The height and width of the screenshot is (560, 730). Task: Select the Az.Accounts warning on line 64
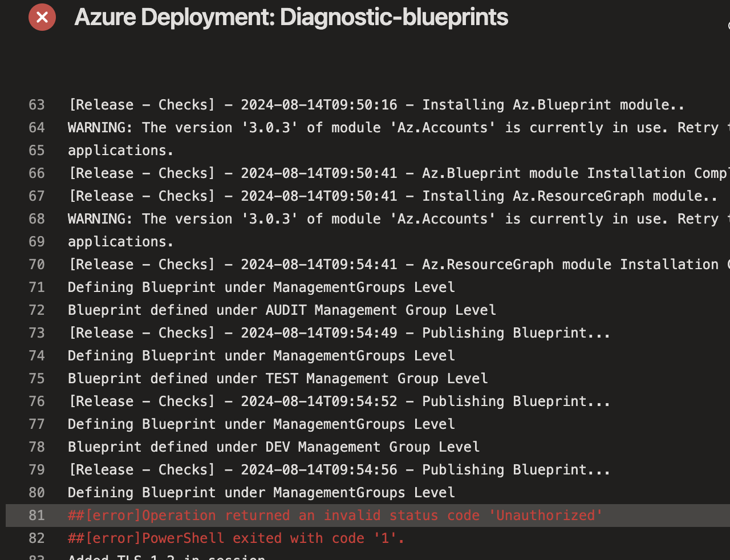point(399,128)
